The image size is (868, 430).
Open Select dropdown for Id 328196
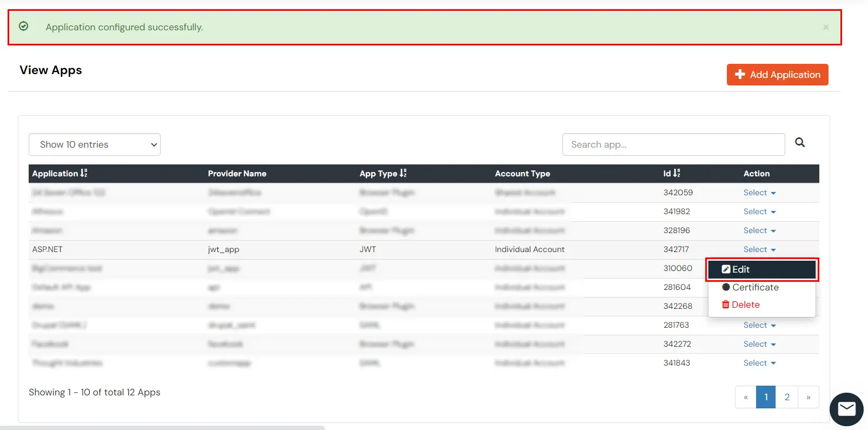coord(759,230)
